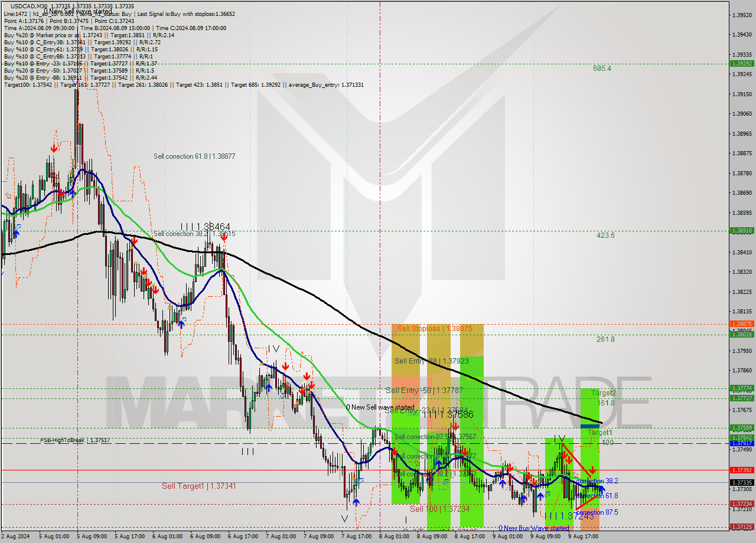Image resolution: width=756 pixels, height=543 pixels.
Task: Click the '261.8' Fibonacci level label
Action: [x=605, y=339]
